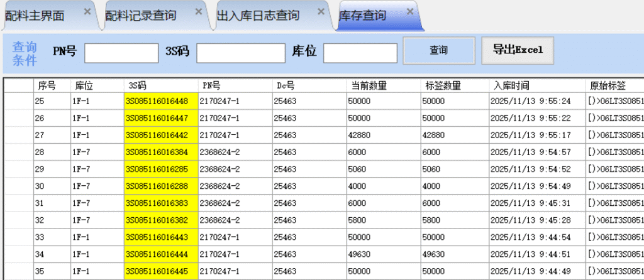Viewport: 644px width, 280px height.
Task: Click row header of row 25
Action: [19, 101]
